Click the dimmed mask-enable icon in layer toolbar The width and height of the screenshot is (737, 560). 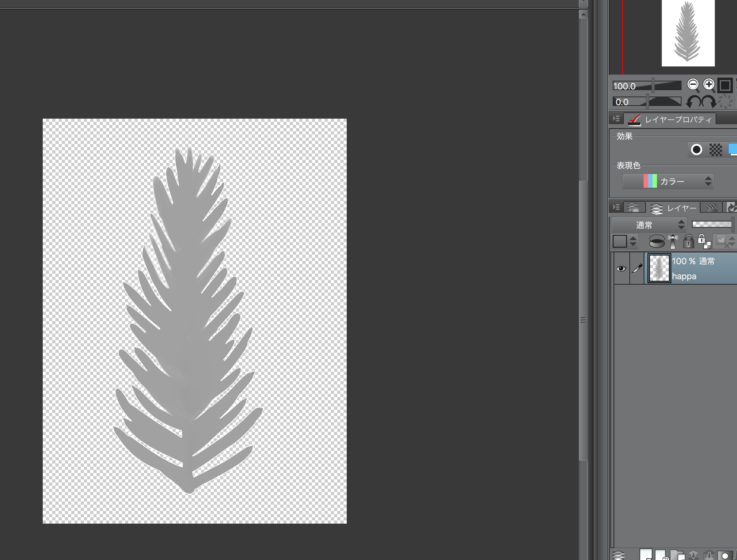(724, 241)
